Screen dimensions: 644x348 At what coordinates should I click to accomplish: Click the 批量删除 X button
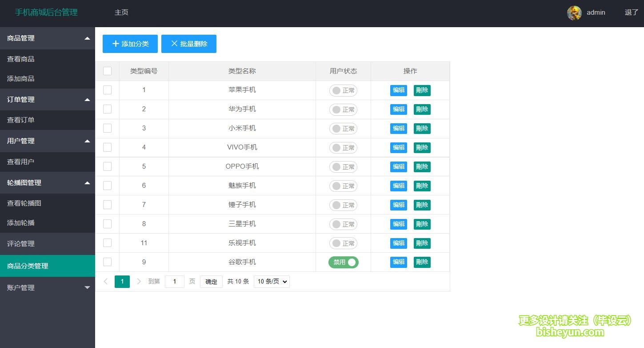pos(189,44)
